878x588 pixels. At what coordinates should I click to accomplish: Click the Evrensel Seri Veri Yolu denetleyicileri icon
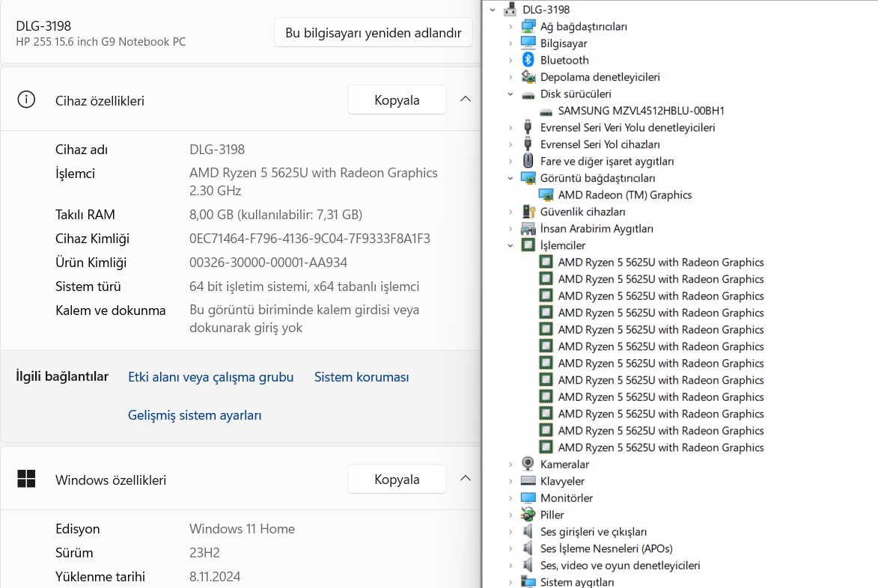(x=528, y=127)
